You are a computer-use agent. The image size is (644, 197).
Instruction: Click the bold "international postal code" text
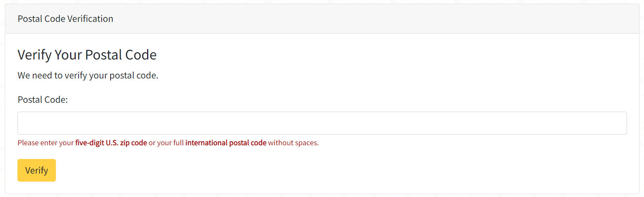[226, 143]
